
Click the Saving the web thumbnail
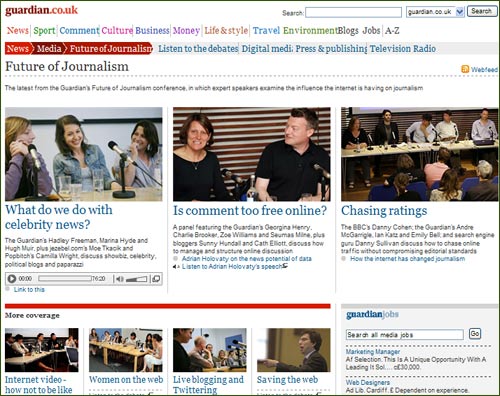(x=294, y=350)
